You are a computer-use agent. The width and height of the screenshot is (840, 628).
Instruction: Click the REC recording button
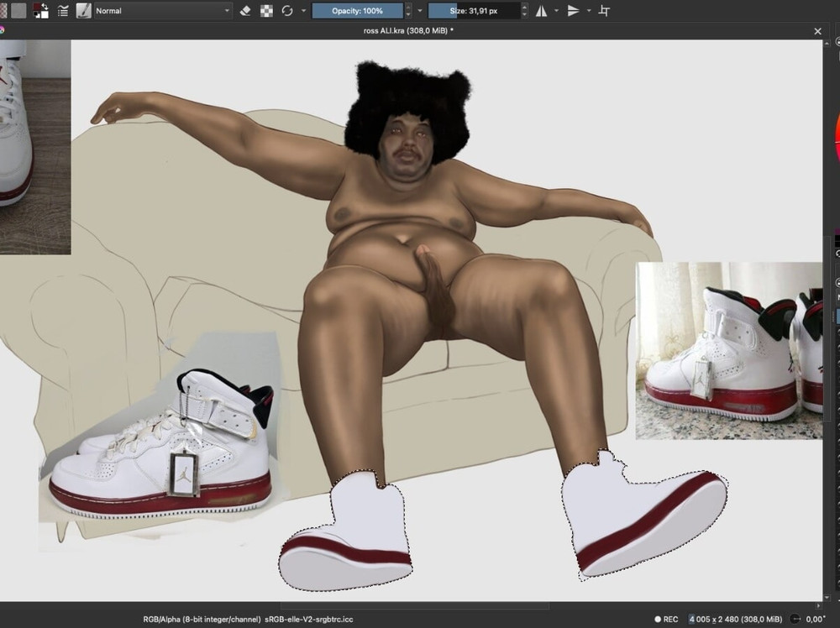(665, 620)
